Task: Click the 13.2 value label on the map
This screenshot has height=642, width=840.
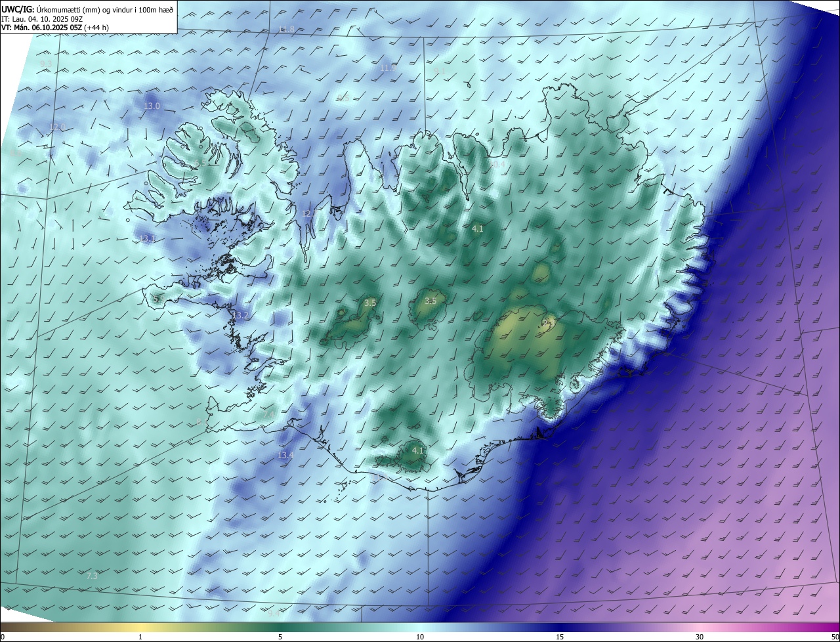Action: [241, 316]
